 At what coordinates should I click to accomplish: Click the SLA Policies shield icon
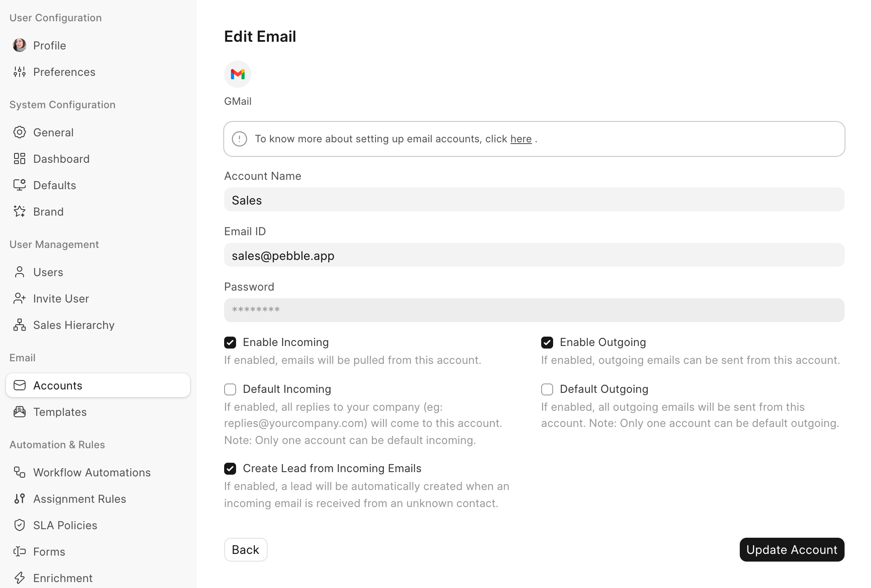[x=20, y=525]
